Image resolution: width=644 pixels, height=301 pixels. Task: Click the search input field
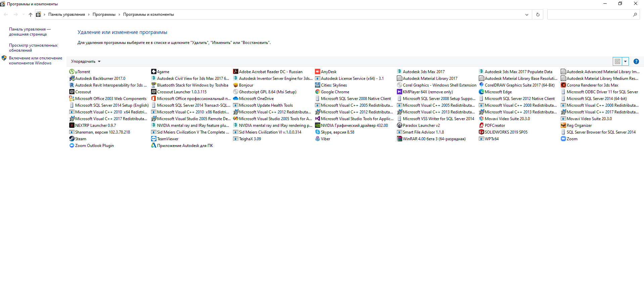(590, 14)
